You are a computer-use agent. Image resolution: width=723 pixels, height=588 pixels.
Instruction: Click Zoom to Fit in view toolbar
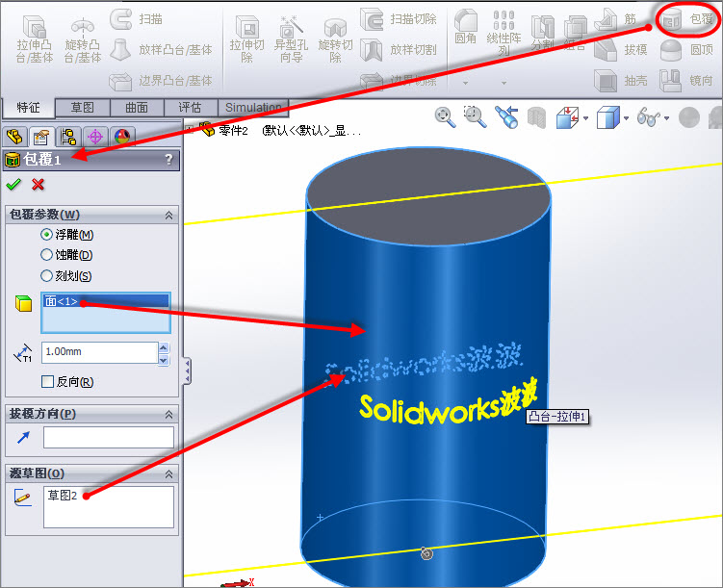(x=445, y=117)
